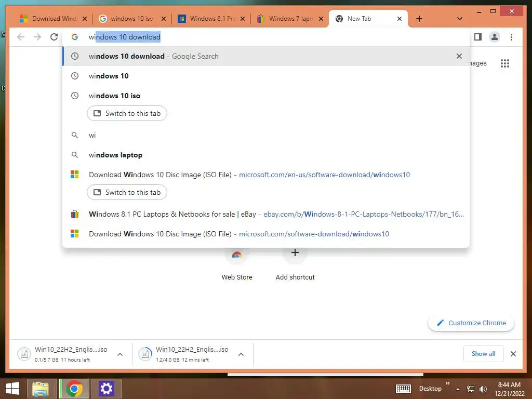This screenshot has height=399, width=532.
Task: Open the Settings gear taskbar icon
Action: pyautogui.click(x=106, y=389)
